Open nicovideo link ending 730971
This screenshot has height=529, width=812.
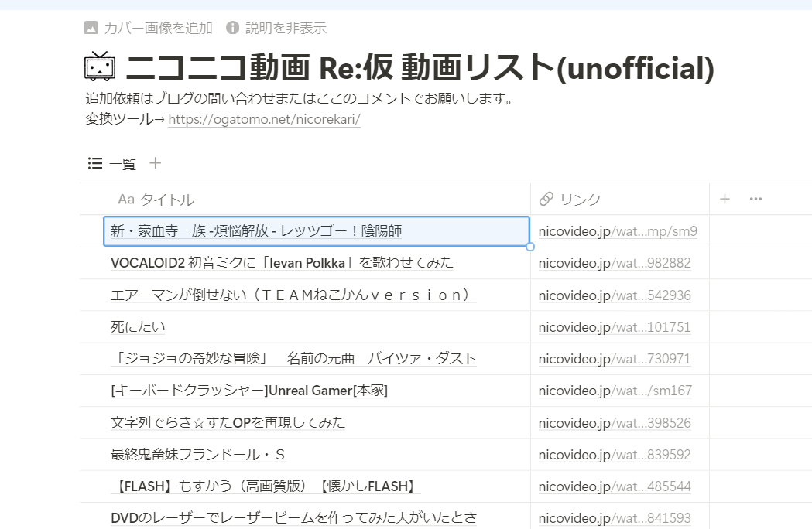pos(615,359)
